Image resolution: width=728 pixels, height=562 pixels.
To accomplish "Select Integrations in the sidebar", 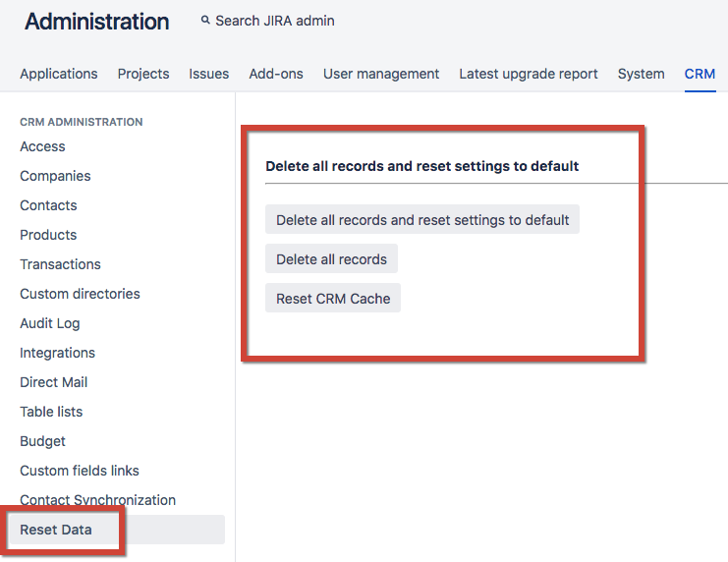I will point(58,353).
